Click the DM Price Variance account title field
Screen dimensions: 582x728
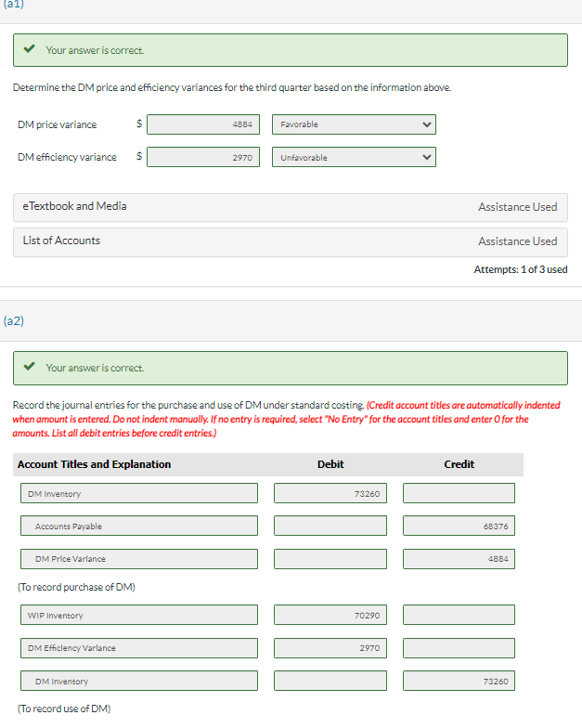pyautogui.click(x=139, y=559)
